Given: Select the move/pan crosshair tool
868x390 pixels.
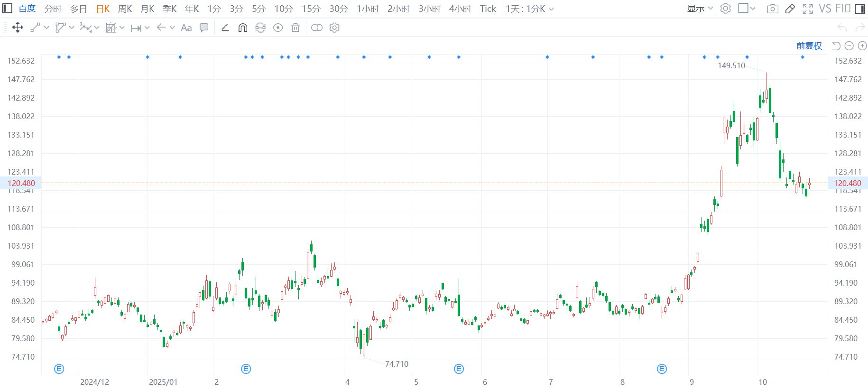Looking at the screenshot, I should [x=18, y=28].
